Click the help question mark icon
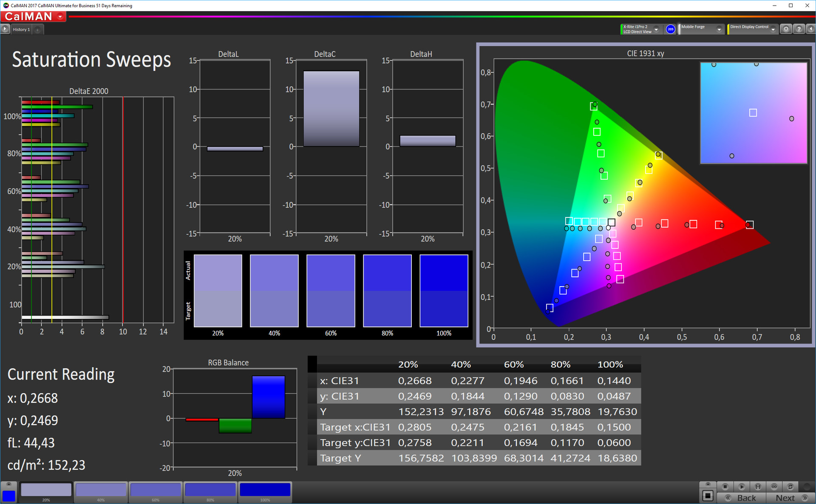816x504 pixels. [x=799, y=29]
